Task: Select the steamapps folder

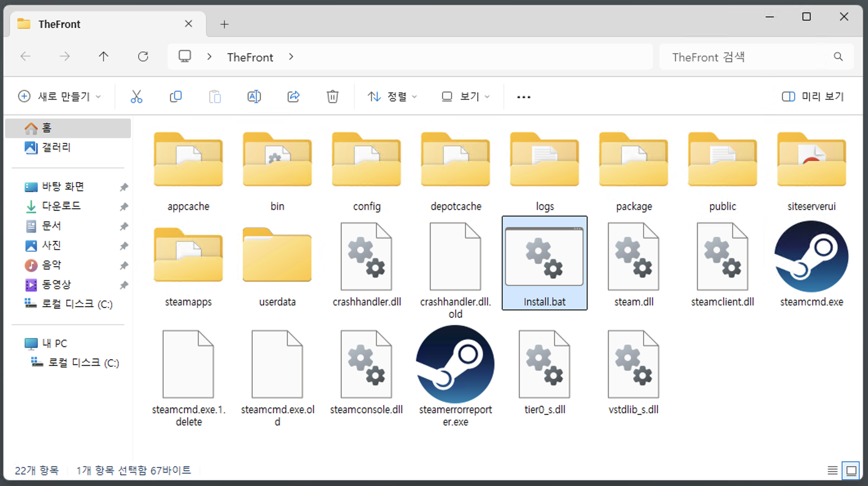Action: click(188, 267)
